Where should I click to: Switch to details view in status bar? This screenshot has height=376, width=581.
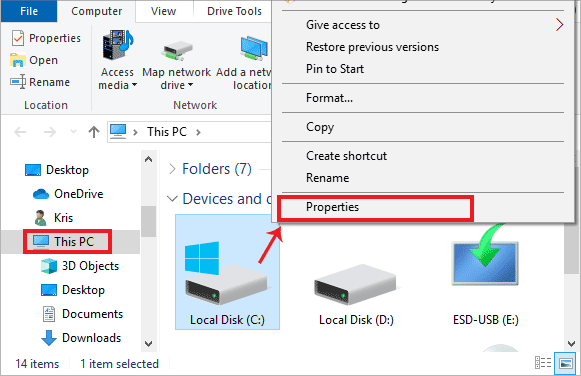[x=543, y=363]
